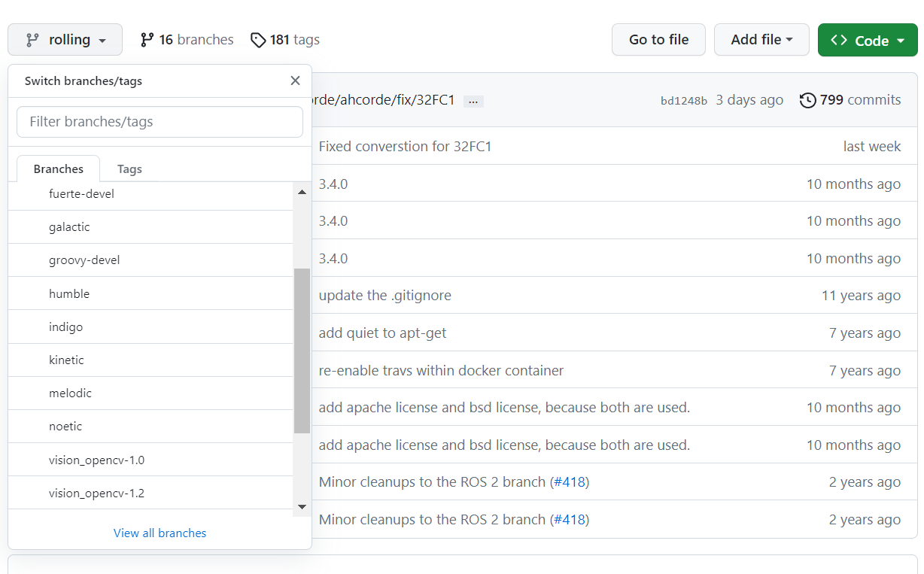Expand the ellipsis commit message toggle
This screenshot has height=574, width=924.
[x=473, y=101]
